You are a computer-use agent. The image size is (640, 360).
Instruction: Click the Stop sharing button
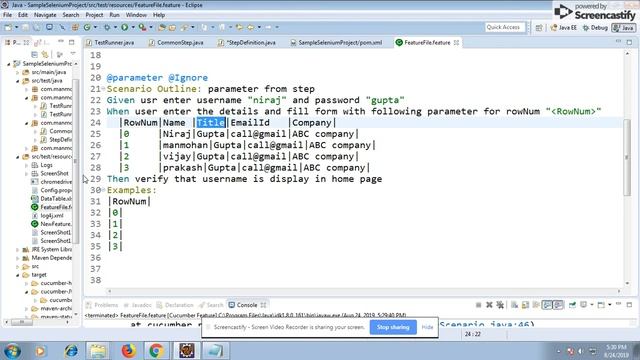(x=393, y=327)
